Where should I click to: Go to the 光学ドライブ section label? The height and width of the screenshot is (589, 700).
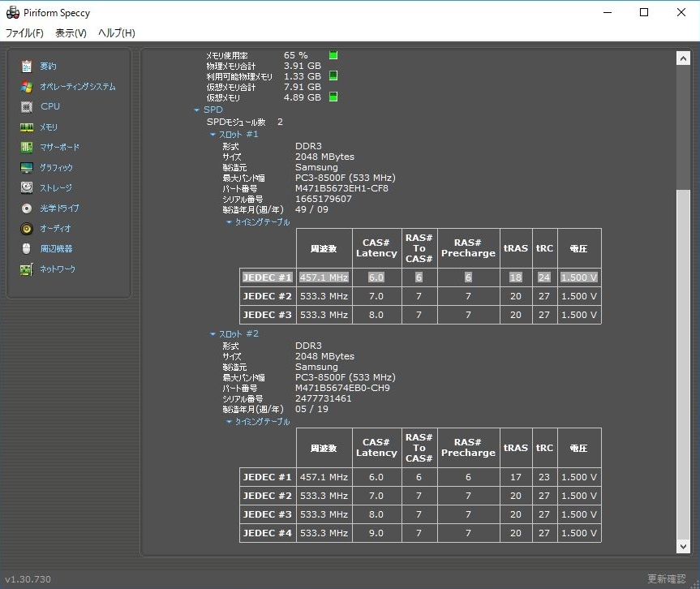click(59, 208)
